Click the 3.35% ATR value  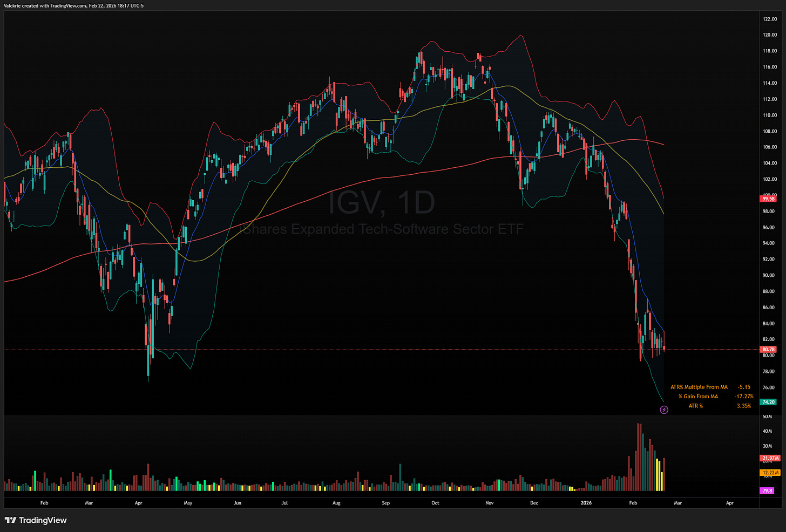click(744, 406)
